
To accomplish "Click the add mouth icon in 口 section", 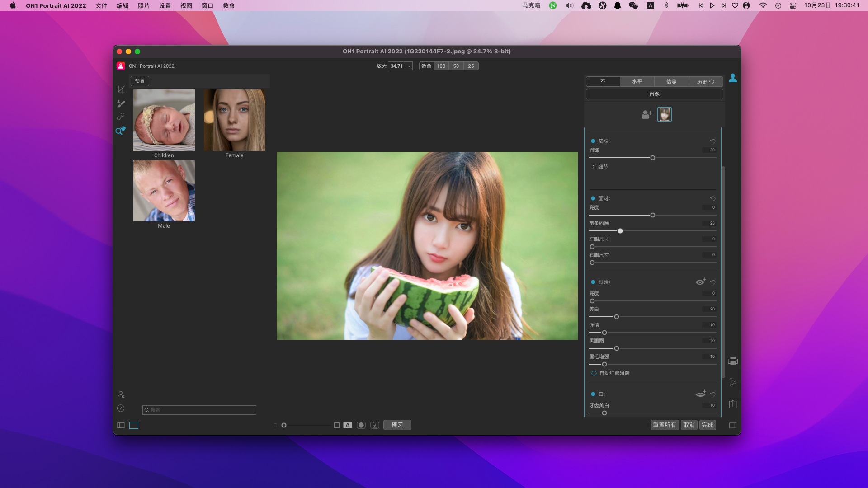I will click(x=700, y=394).
